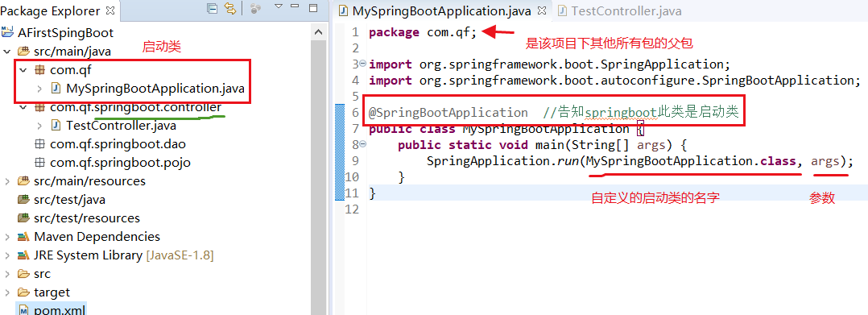This screenshot has width=868, height=315.
Task: Open the Package Explorer View Menu triangle
Action: coord(279,6)
